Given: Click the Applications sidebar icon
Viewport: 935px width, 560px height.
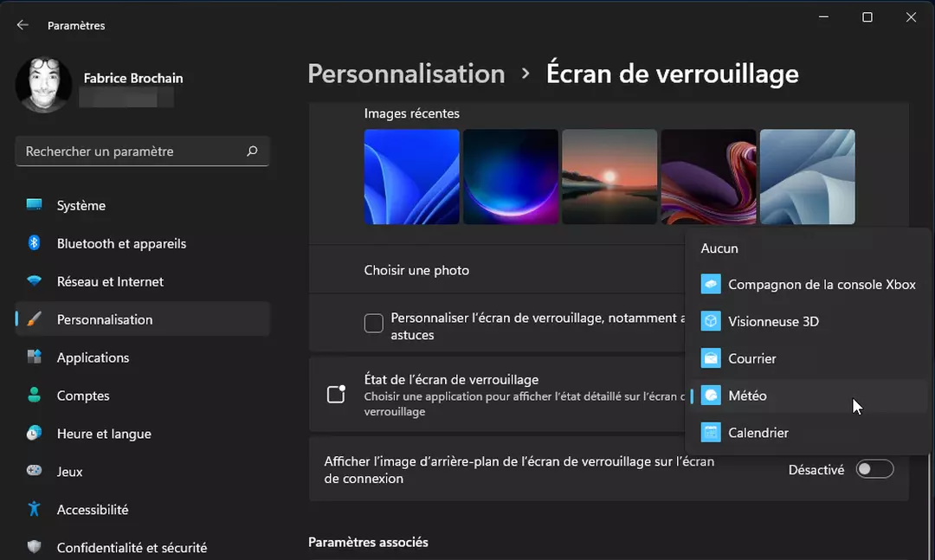Looking at the screenshot, I should 35,357.
